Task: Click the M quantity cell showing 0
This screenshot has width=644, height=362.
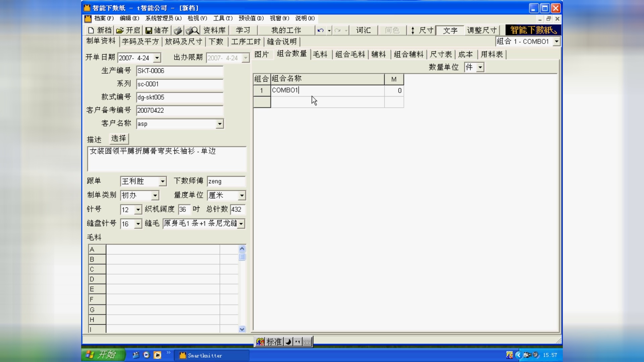Action: pyautogui.click(x=394, y=91)
